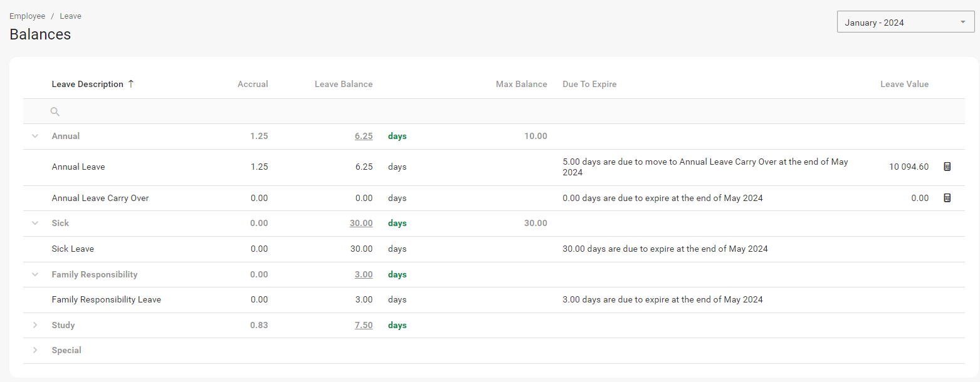The height and width of the screenshot is (382, 980).
Task: Collapse the Sick leave group
Action: 35,223
